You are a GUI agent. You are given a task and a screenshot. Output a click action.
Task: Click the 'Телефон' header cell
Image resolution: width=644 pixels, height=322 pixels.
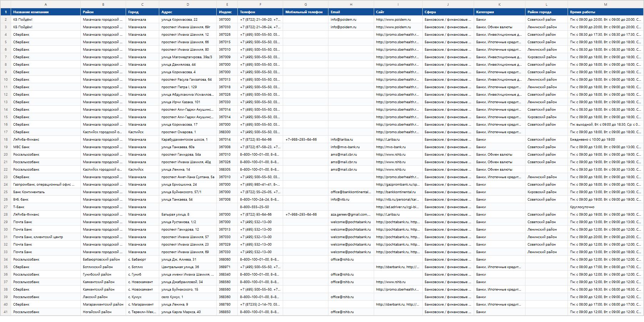coord(260,12)
